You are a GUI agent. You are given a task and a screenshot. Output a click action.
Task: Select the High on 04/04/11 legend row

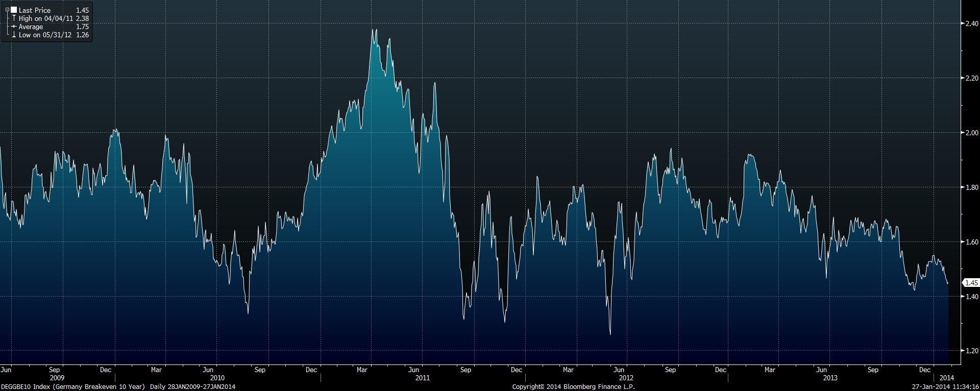46,18
